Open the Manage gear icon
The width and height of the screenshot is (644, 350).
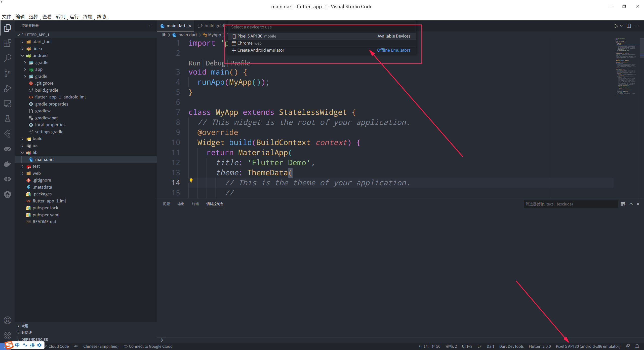8,335
